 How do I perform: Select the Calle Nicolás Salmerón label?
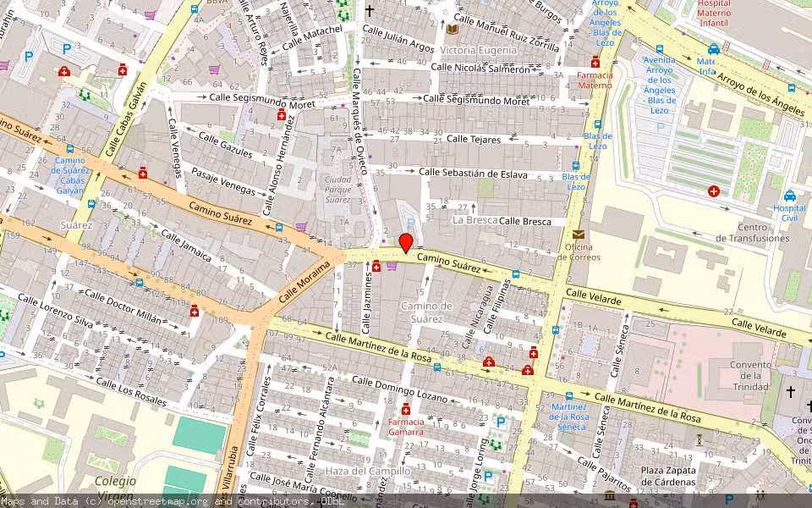point(480,68)
